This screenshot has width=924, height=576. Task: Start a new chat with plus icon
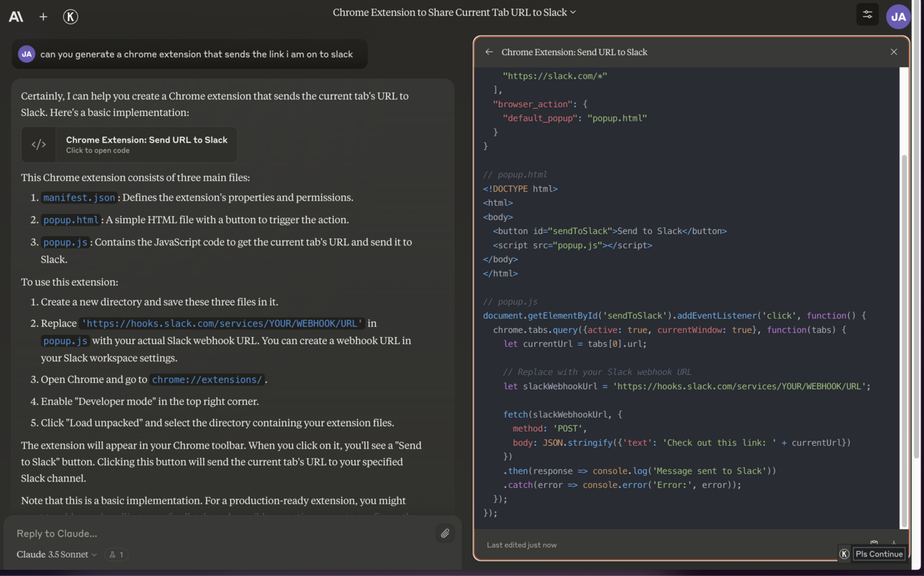pyautogui.click(x=43, y=16)
